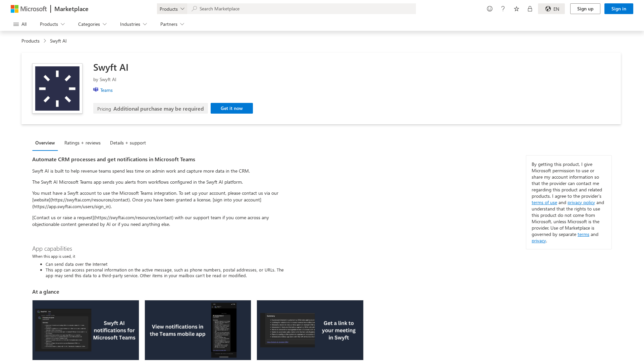This screenshot has height=362, width=644.
Task: Switch to the Ratings + reviews tab
Action: tap(83, 143)
